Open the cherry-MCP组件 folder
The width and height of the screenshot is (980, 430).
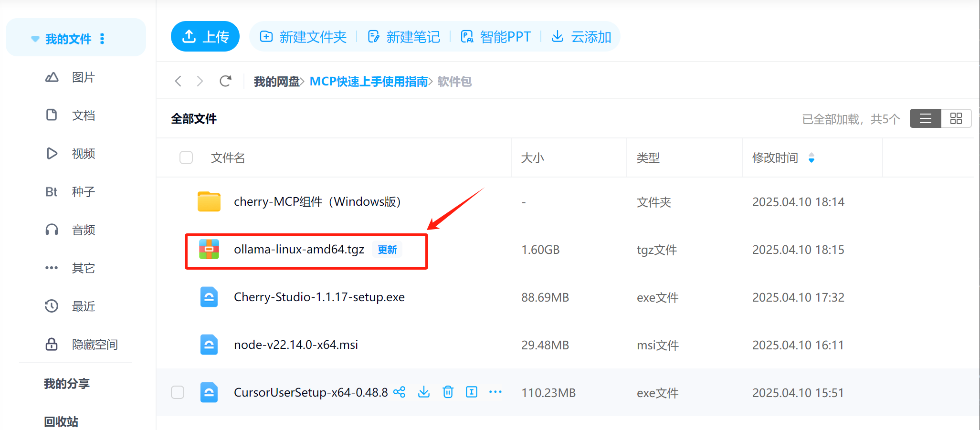(317, 202)
